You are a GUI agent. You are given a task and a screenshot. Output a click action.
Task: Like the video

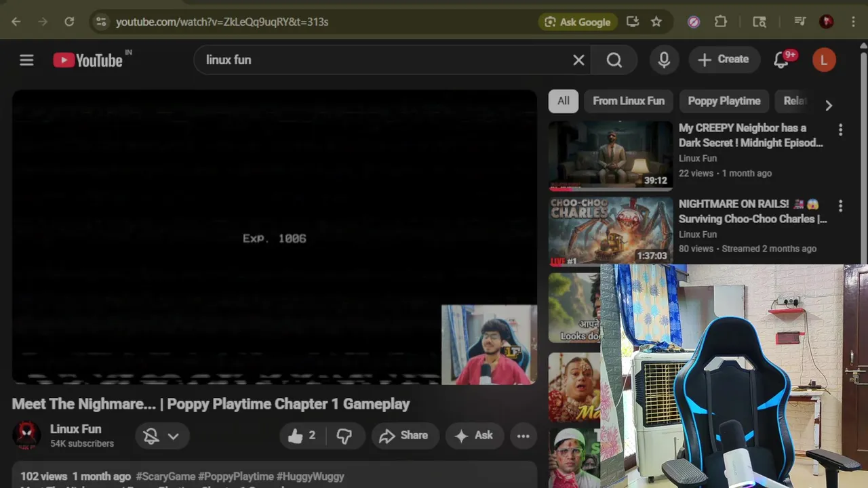(x=302, y=436)
